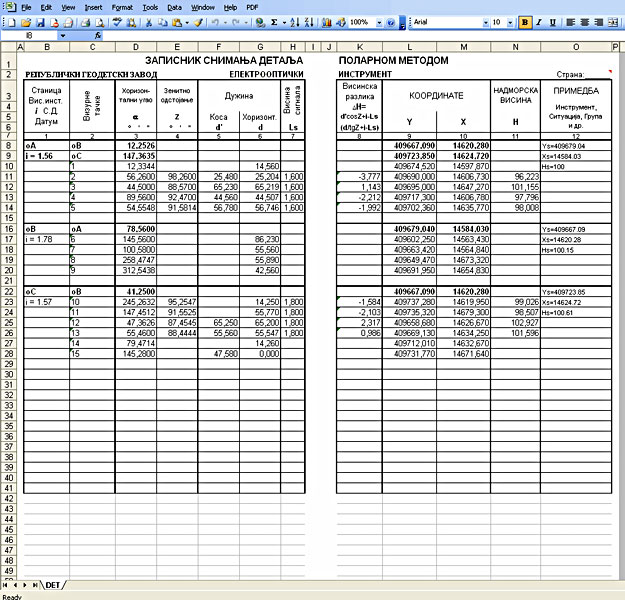Open a file with the Open folder icon
This screenshot has width=625, height=600.
(26, 21)
